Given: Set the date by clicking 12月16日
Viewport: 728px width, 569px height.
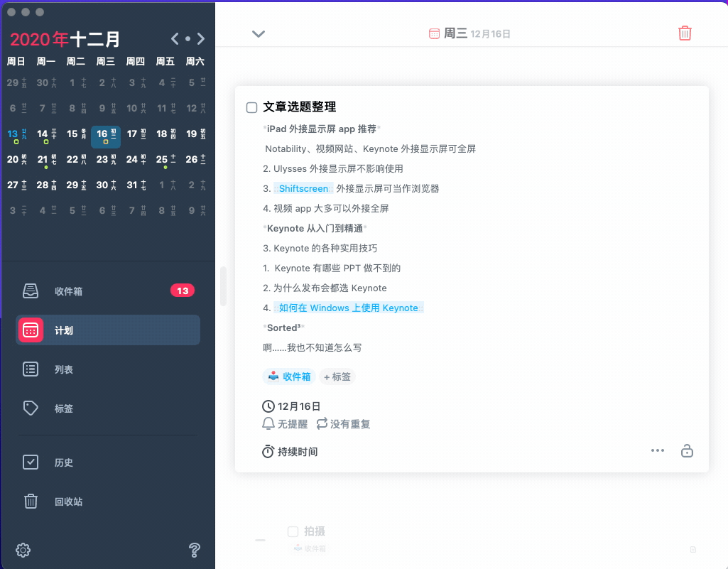Looking at the screenshot, I should click(x=299, y=406).
